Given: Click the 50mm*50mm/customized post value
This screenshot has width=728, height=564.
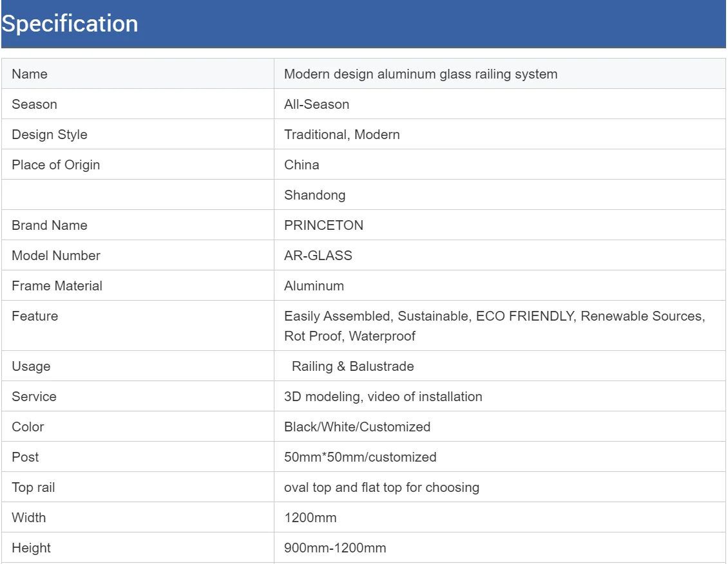Looking at the screenshot, I should [x=360, y=457].
